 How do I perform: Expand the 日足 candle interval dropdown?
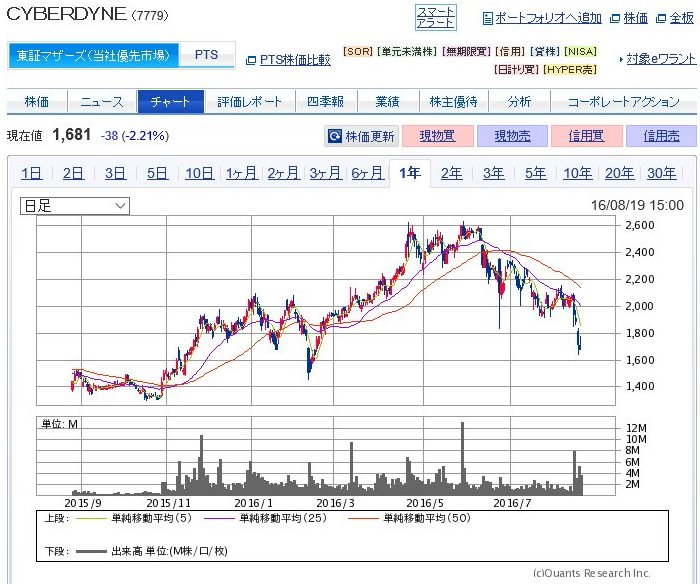pos(75,206)
